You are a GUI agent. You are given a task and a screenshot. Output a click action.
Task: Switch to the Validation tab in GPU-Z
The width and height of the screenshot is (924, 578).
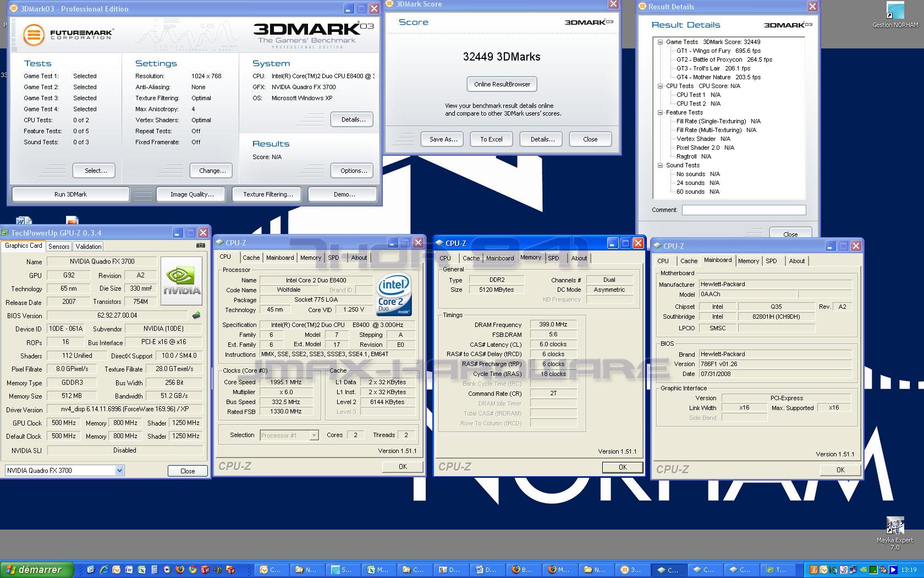click(88, 247)
